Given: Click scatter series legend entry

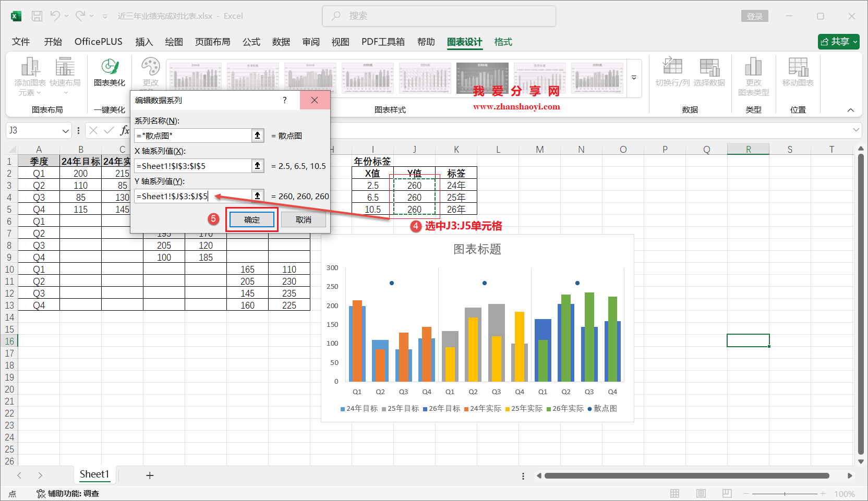Looking at the screenshot, I should click(602, 409).
